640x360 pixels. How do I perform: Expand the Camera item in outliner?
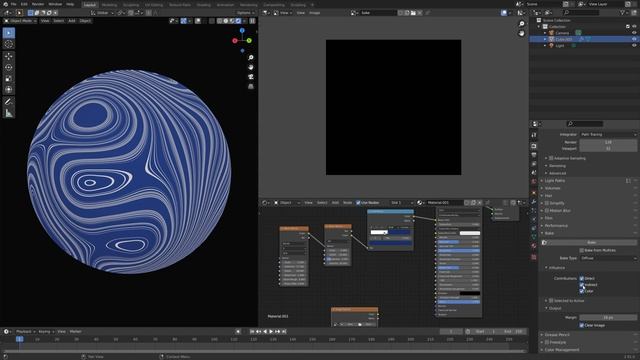(545, 33)
